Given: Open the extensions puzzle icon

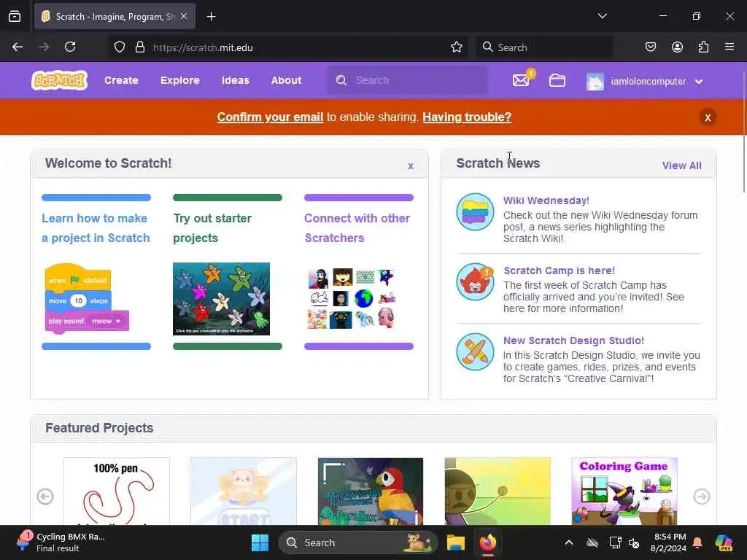Looking at the screenshot, I should 703,47.
